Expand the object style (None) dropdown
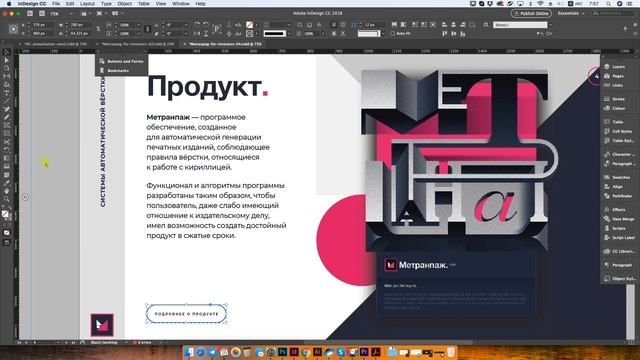The image size is (640, 360). tap(550, 25)
